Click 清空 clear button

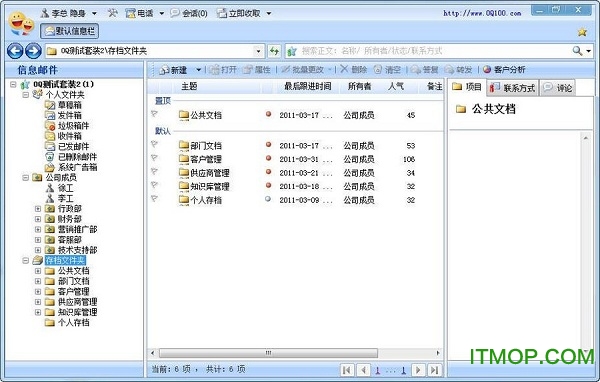click(387, 70)
